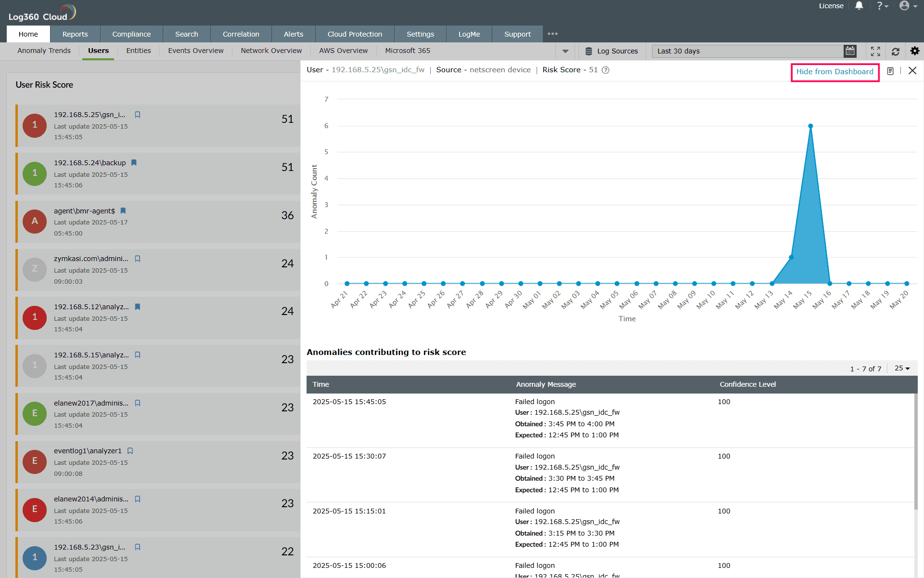This screenshot has height=578, width=924.
Task: Click the Log Sources database icon
Action: [589, 51]
